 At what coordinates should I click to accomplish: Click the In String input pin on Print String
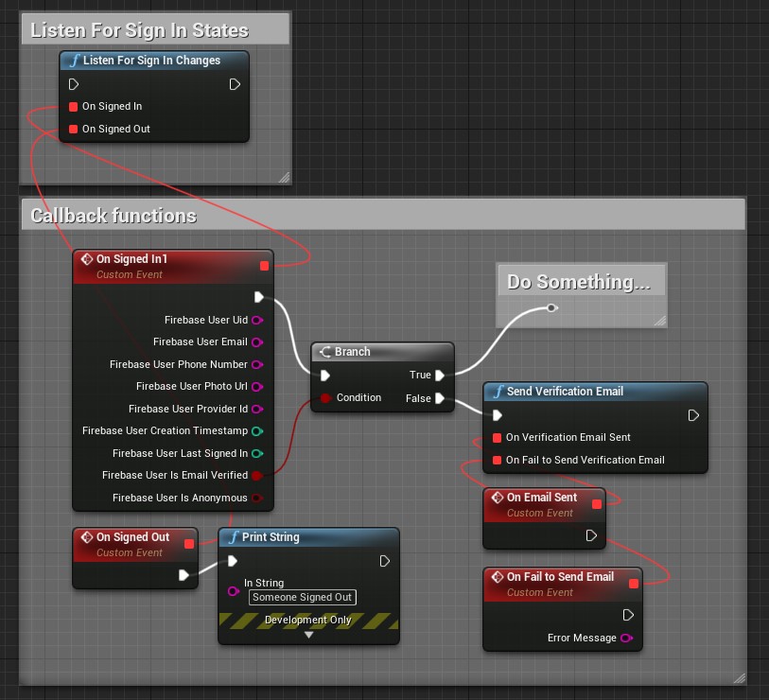tap(234, 591)
